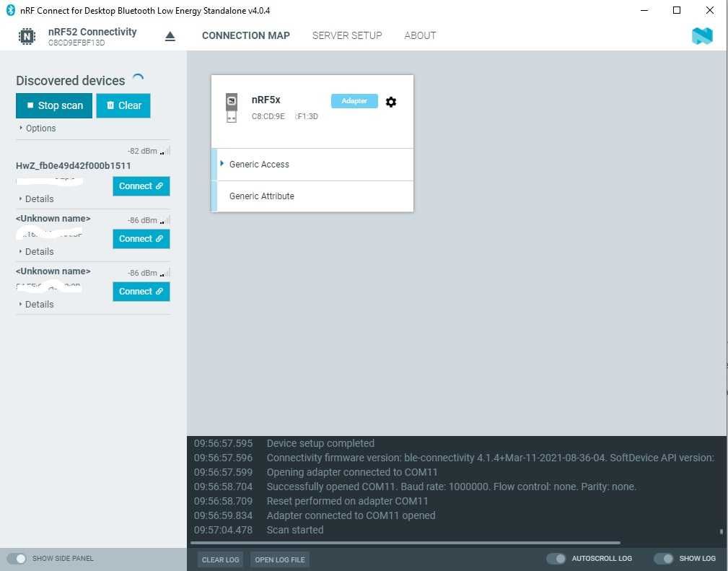The height and width of the screenshot is (571, 728).
Task: Click the -82 dBm signal strength value
Action: click(x=143, y=151)
